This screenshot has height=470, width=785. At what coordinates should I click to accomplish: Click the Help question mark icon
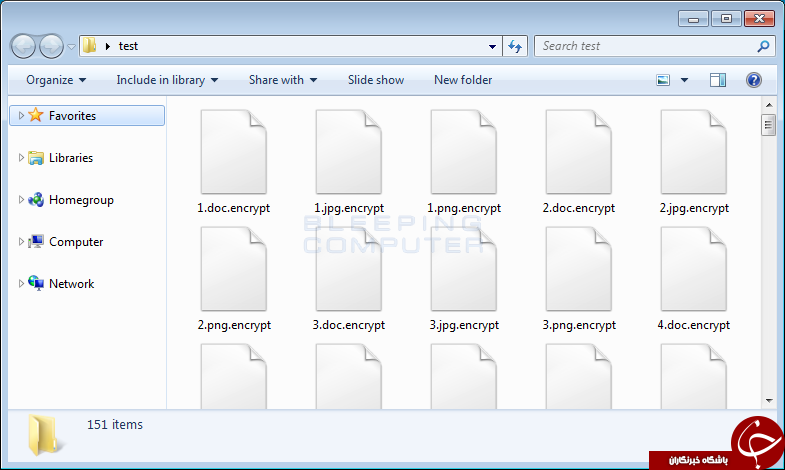[753, 80]
